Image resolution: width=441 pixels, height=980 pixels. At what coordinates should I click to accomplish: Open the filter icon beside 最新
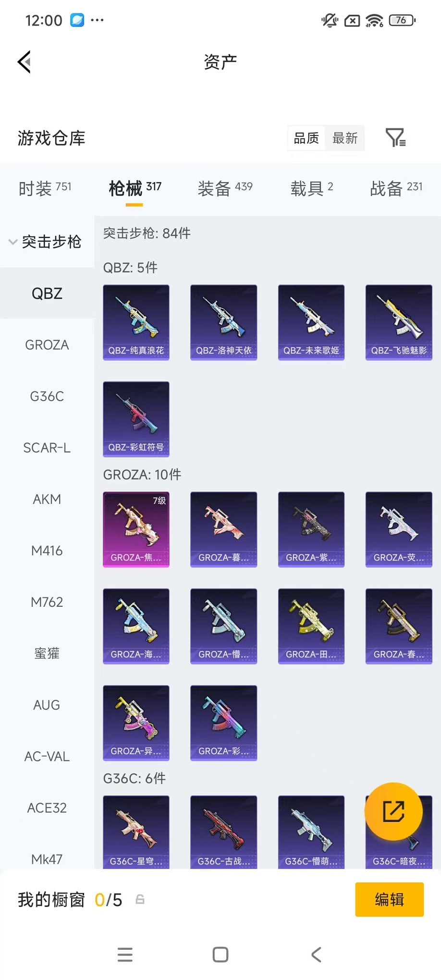[396, 138]
